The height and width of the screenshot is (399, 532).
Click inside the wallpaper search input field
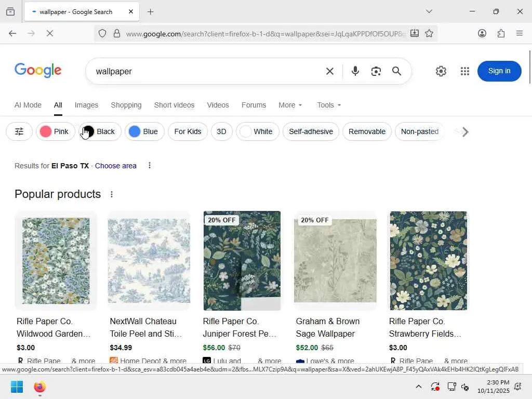[207, 71]
